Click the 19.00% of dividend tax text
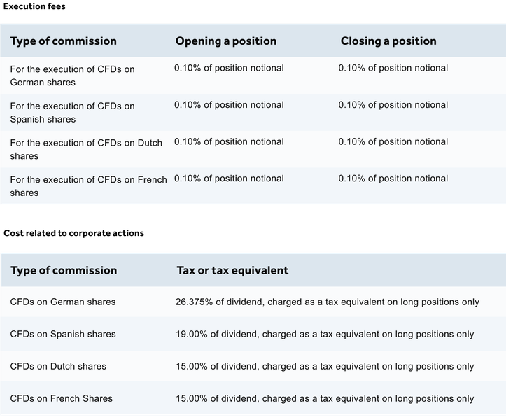Screen dimensions: 506x420 tap(325, 334)
